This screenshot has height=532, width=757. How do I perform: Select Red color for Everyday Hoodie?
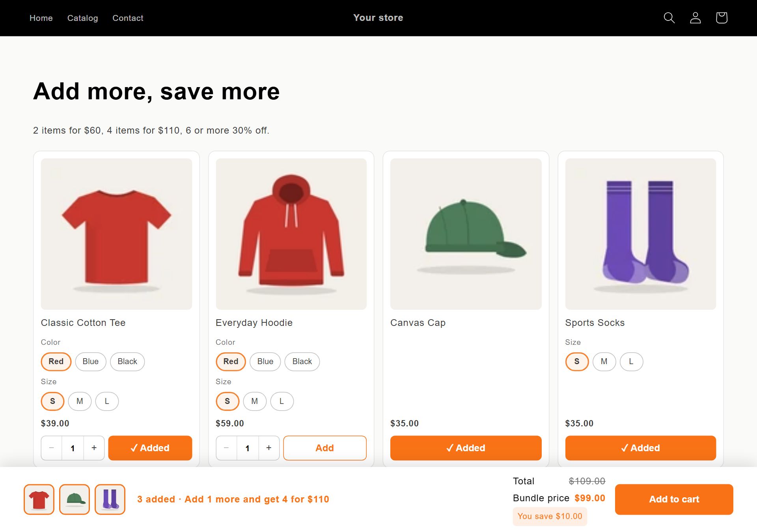pyautogui.click(x=231, y=361)
